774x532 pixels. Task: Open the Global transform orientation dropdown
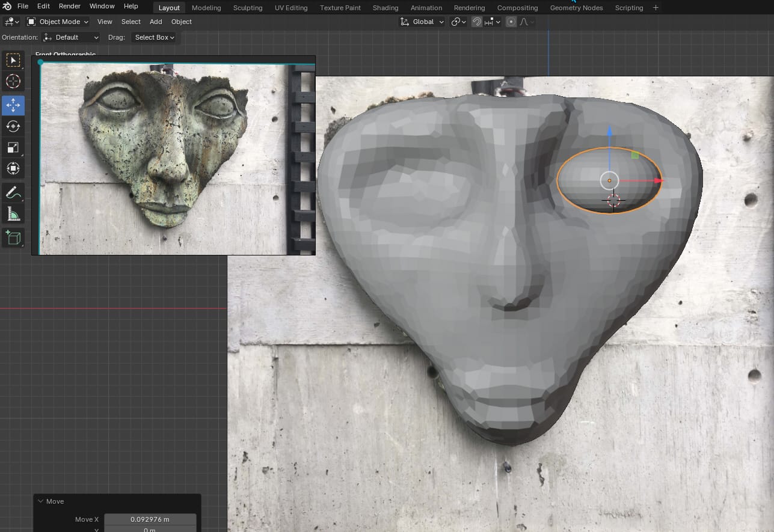click(x=422, y=22)
